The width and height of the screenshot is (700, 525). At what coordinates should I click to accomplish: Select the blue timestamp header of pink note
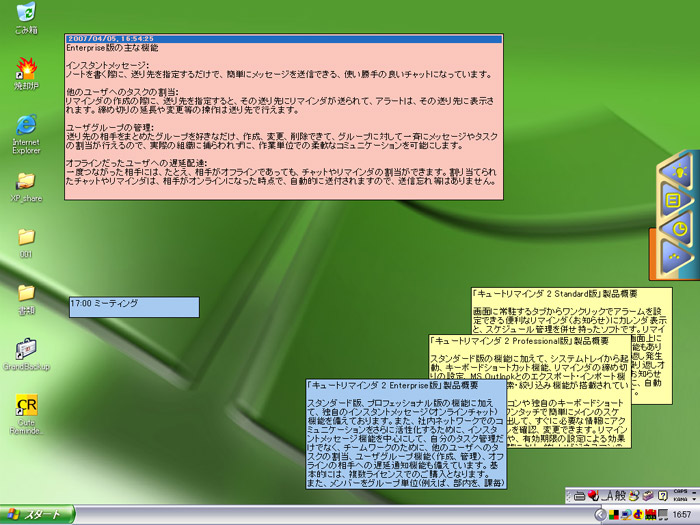coord(284,39)
